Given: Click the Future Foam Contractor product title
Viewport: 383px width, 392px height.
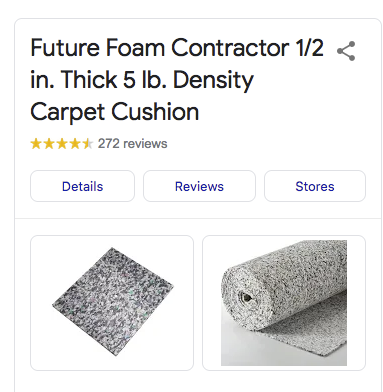Looking at the screenshot, I should point(177,79).
